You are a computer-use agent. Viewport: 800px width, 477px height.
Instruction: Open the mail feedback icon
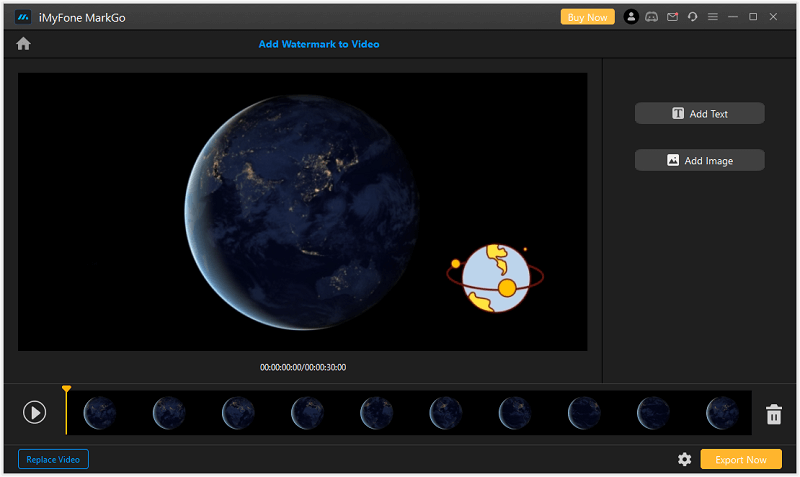[672, 17]
